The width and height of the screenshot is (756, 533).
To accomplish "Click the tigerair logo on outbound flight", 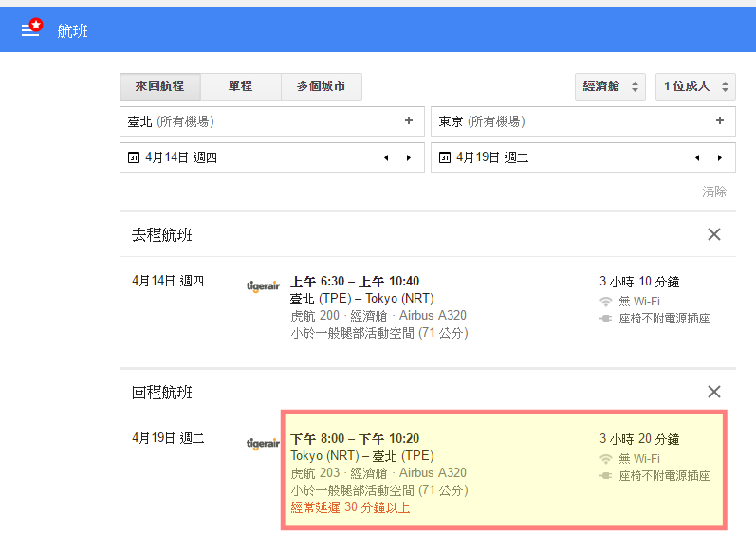I will 263,285.
